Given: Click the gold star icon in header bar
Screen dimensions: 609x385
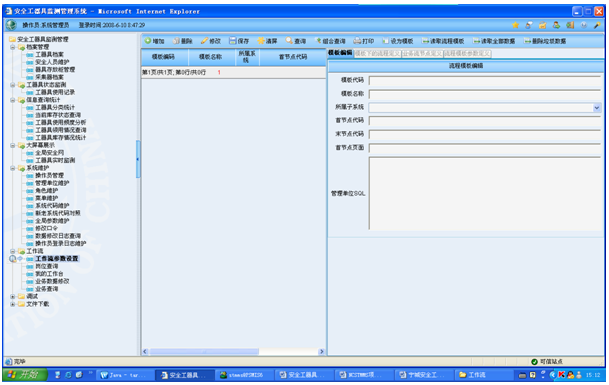Looking at the screenshot, I should pos(515,25).
